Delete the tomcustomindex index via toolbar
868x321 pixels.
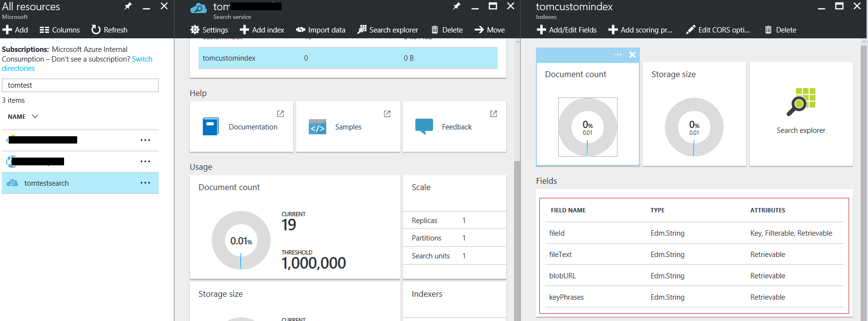pos(781,30)
